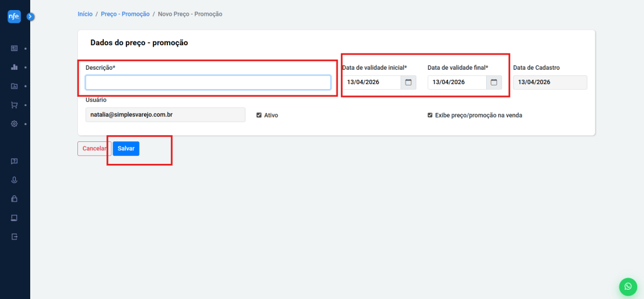The height and width of the screenshot is (299, 644).
Task: Click the Cancelar button
Action: click(x=94, y=148)
